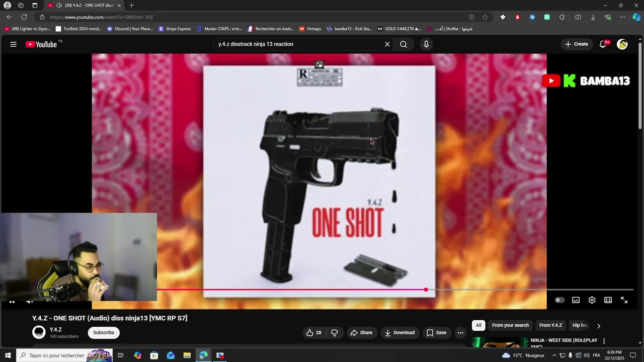Save the video to a playlist
This screenshot has height=362, width=644.
(437, 332)
